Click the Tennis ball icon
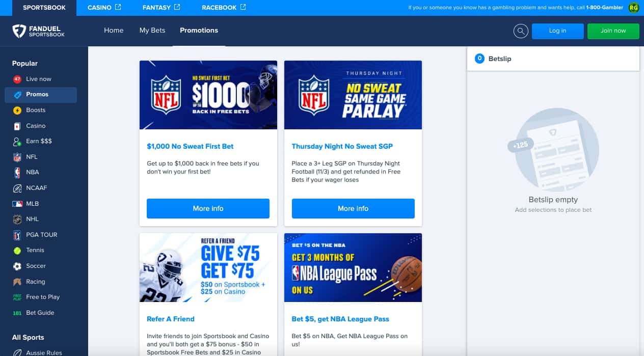Viewport: 644px width, 356px height. coord(17,251)
